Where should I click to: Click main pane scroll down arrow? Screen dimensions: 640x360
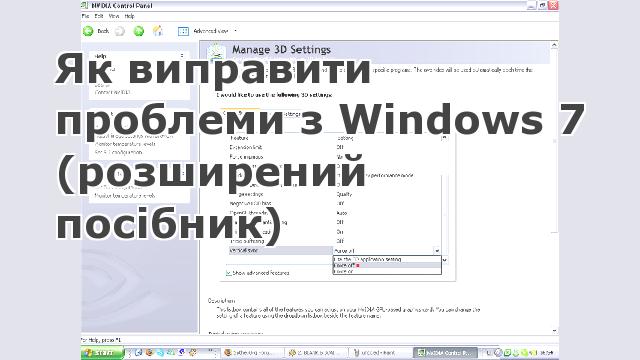click(x=554, y=331)
